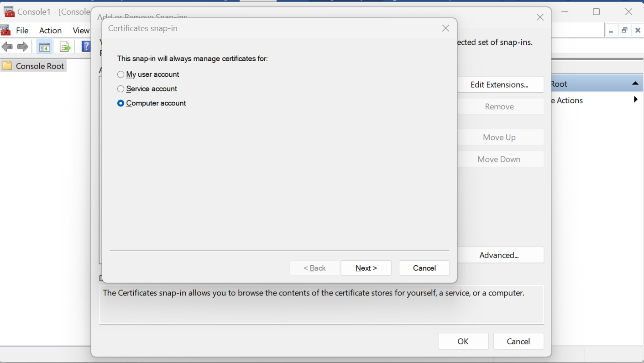The height and width of the screenshot is (363, 644).
Task: Click Cancel in the Certificates snap-in dialog
Action: point(424,268)
